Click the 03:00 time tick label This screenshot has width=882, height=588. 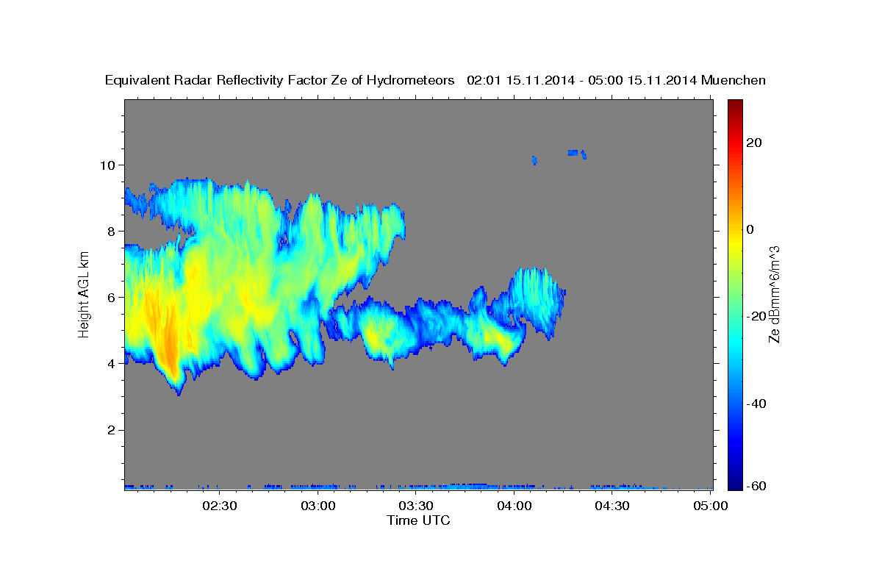[x=318, y=506]
